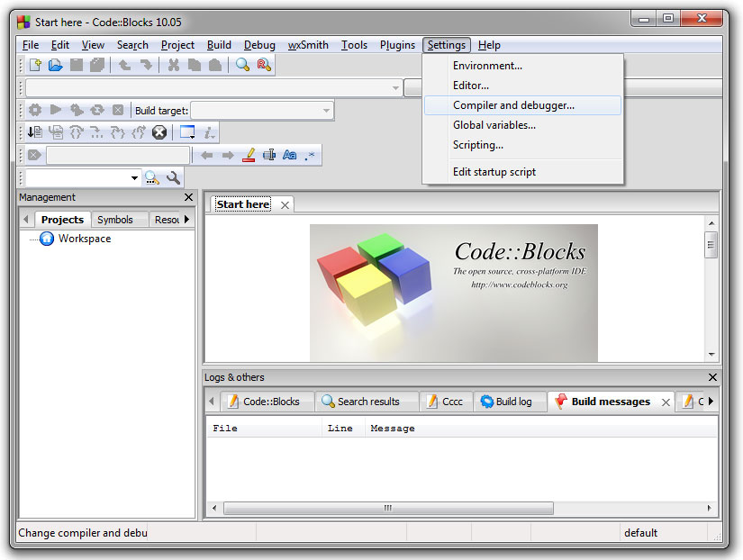Expand the ThreadSearch text combo box
The height and width of the screenshot is (560, 743).
click(134, 178)
